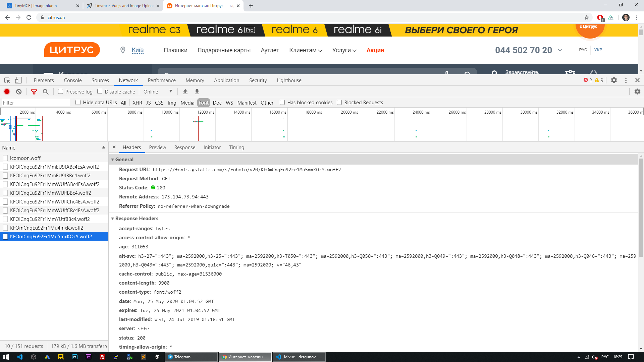Tick the Hide data URLs checkbox
This screenshot has width=644, height=362.
[78, 103]
